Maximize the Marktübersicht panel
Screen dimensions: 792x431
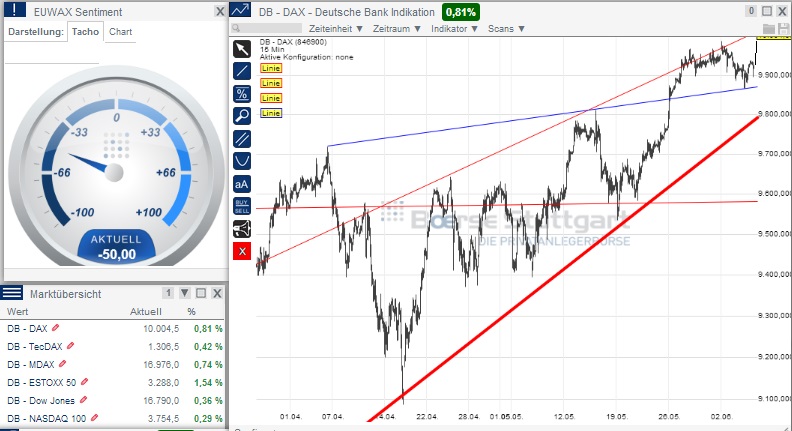201,293
